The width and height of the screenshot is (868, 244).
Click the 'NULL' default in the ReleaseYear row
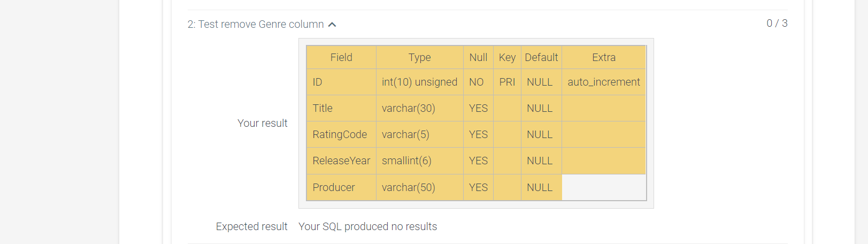point(541,161)
